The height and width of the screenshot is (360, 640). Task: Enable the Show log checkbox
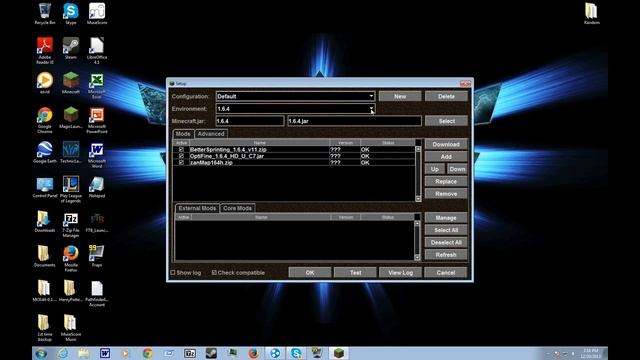tap(173, 272)
